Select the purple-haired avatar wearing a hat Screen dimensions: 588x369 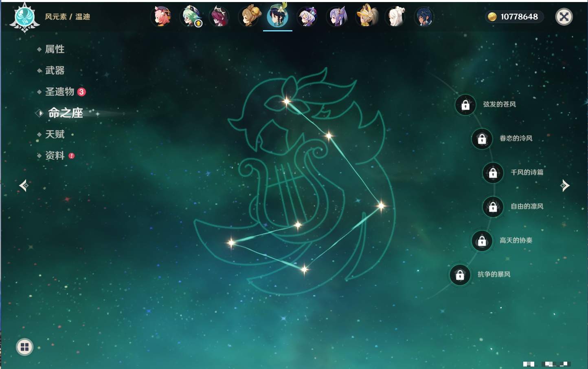tap(307, 17)
